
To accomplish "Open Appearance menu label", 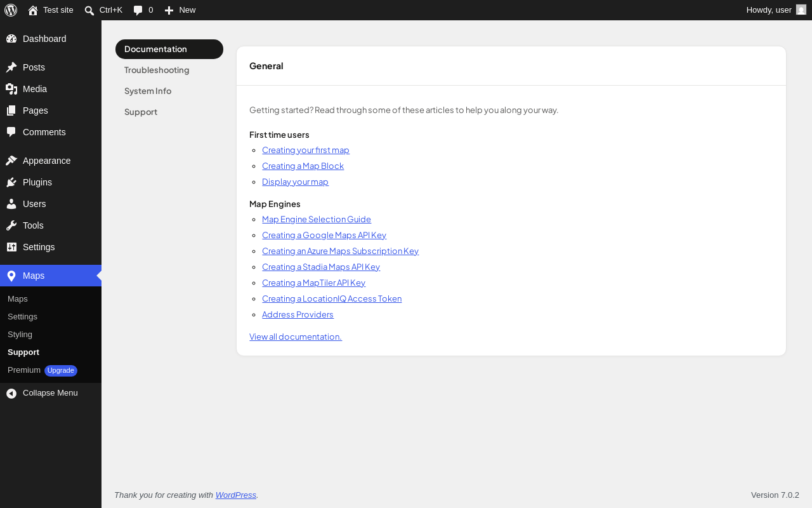I will coord(47,161).
